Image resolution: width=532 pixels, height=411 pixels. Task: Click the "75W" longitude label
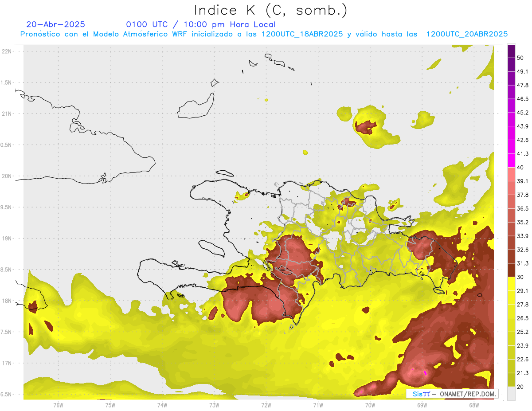[x=110, y=405]
